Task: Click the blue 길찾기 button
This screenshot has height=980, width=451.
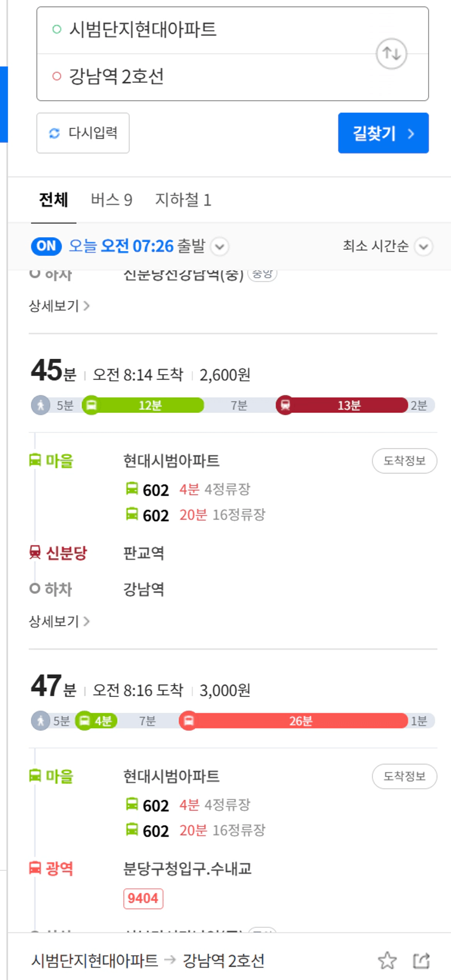Action: pos(383,133)
